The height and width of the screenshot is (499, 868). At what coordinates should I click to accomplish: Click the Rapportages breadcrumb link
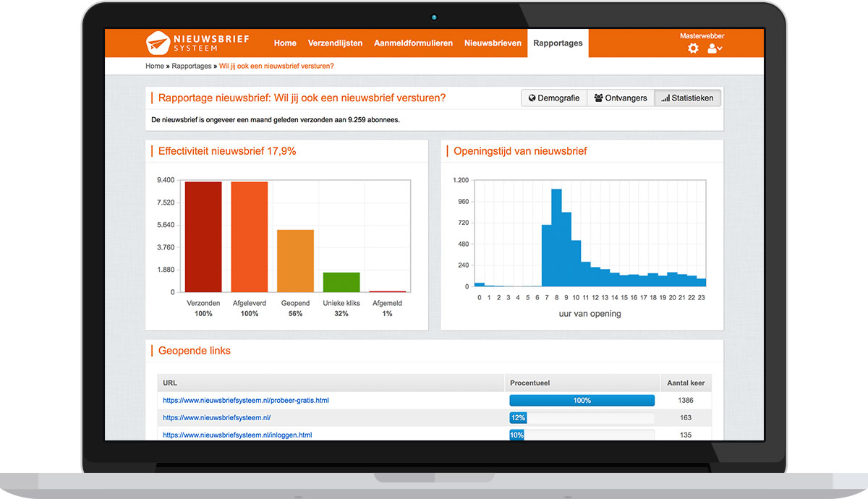click(192, 66)
